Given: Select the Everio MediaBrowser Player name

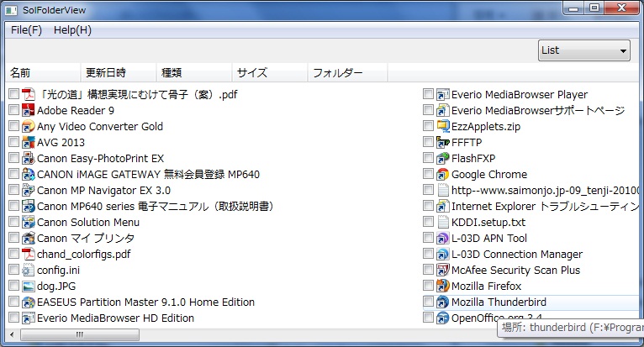Looking at the screenshot, I should point(520,94).
